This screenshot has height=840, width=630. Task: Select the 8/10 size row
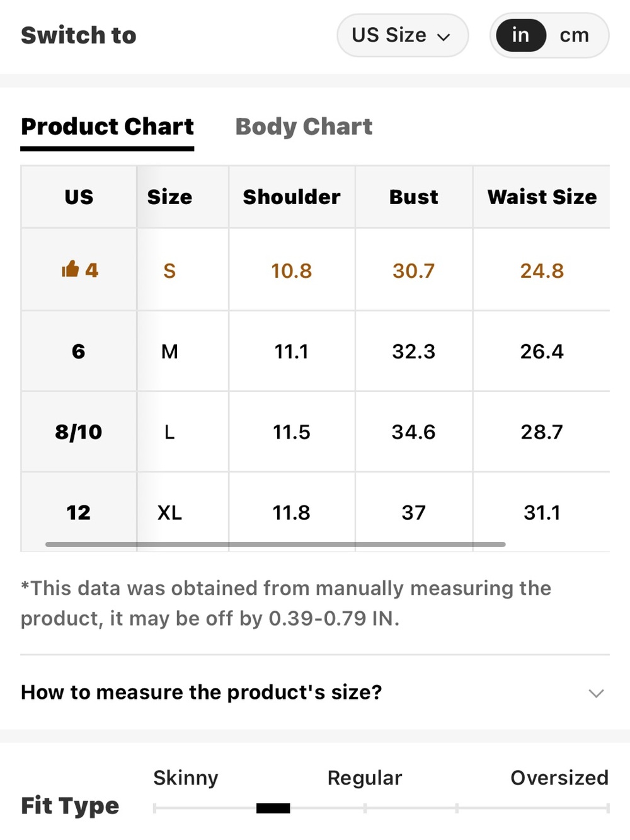coord(315,432)
